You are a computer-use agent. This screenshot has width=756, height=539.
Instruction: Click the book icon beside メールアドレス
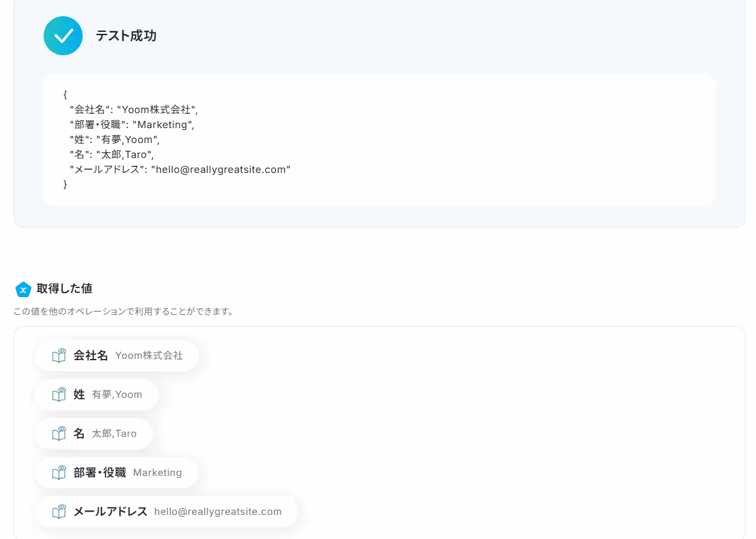point(59,512)
